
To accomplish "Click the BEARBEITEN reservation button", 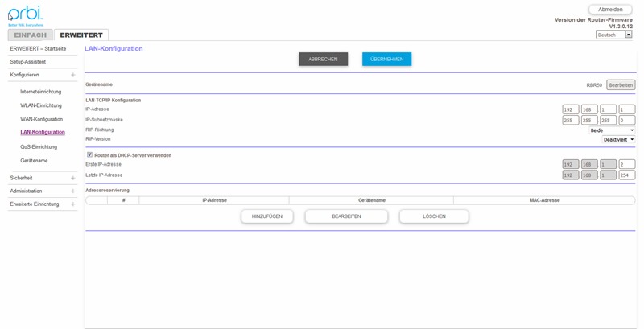I will pyautogui.click(x=346, y=216).
